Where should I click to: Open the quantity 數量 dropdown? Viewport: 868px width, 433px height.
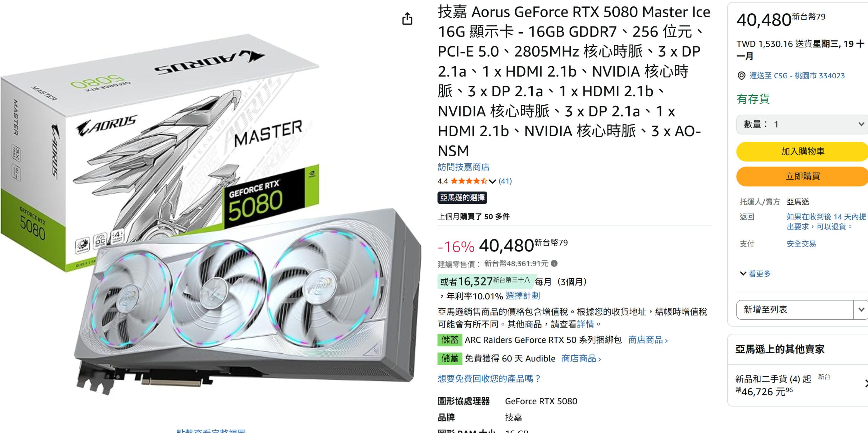pos(802,124)
